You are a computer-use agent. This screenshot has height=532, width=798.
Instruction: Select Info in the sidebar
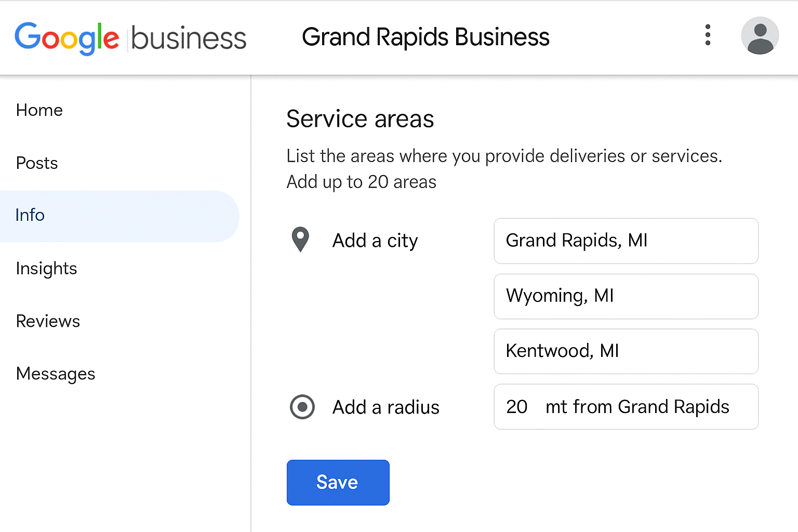(x=30, y=215)
